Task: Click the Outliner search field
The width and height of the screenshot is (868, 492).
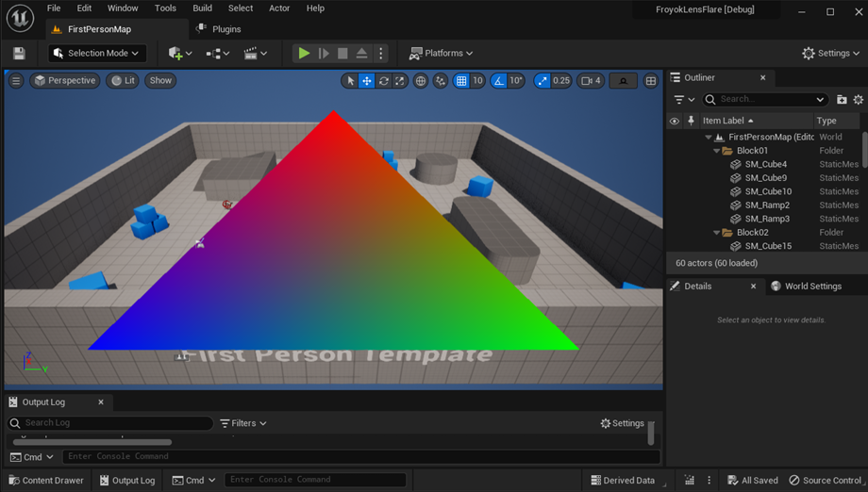Action: click(x=766, y=100)
